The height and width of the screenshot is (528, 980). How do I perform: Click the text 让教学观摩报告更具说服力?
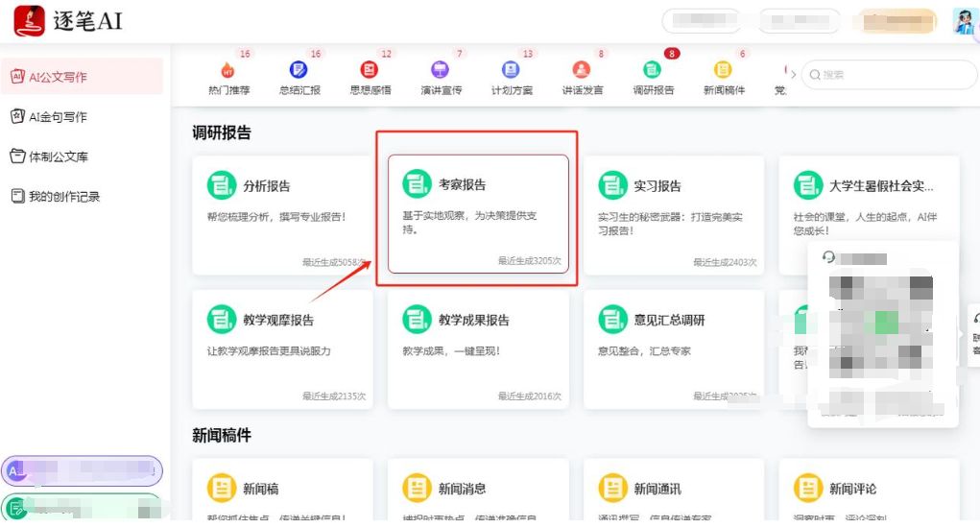pyautogui.click(x=269, y=351)
